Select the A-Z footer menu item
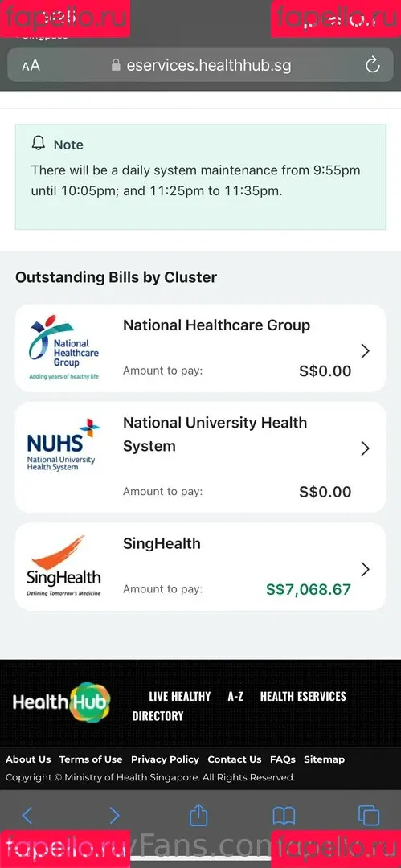Image resolution: width=401 pixels, height=868 pixels. tap(235, 696)
